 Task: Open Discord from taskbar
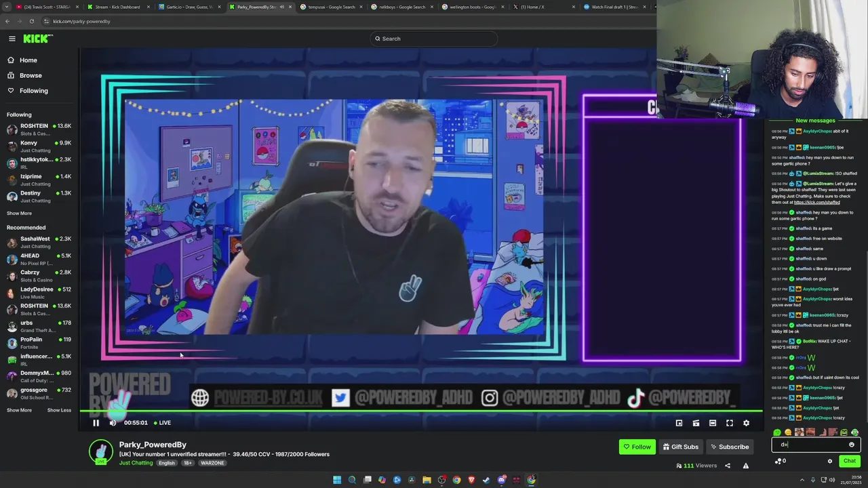tap(501, 480)
